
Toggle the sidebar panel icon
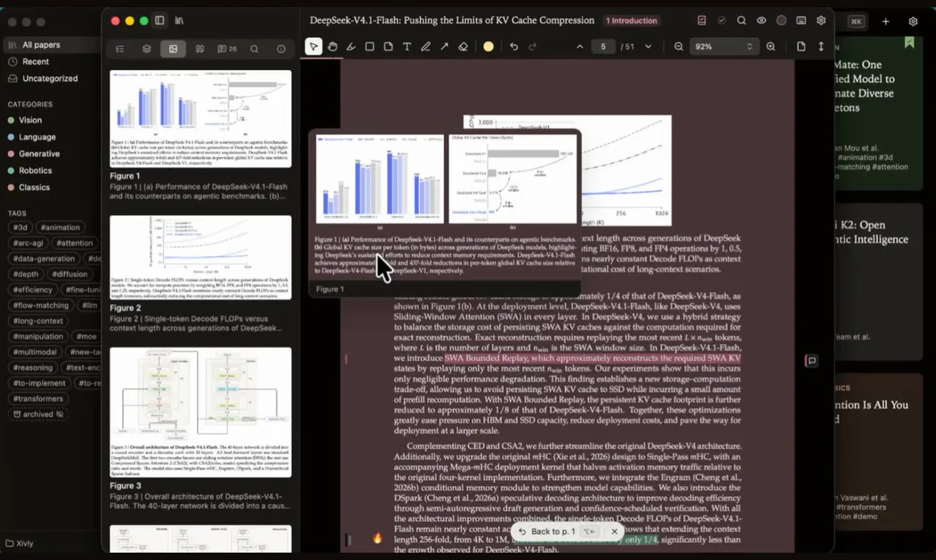pos(160,21)
